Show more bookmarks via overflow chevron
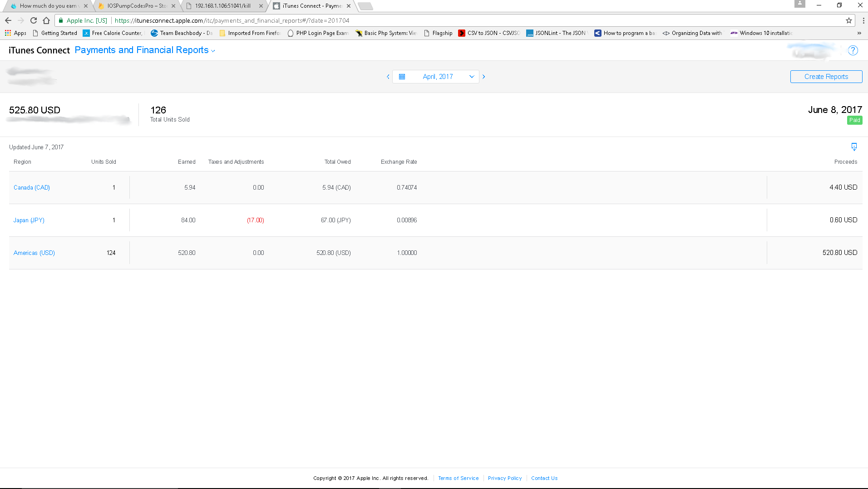The height and width of the screenshot is (489, 868). point(859,33)
